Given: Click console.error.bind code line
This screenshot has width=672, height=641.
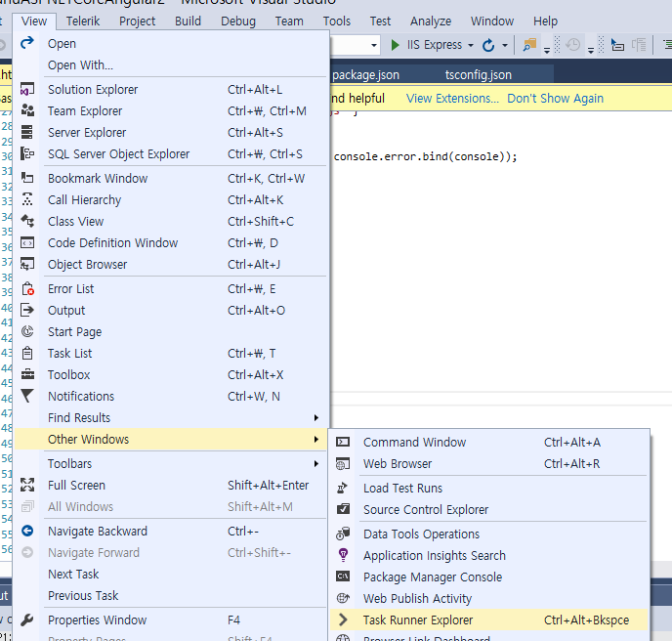Looking at the screenshot, I should coord(426,156).
